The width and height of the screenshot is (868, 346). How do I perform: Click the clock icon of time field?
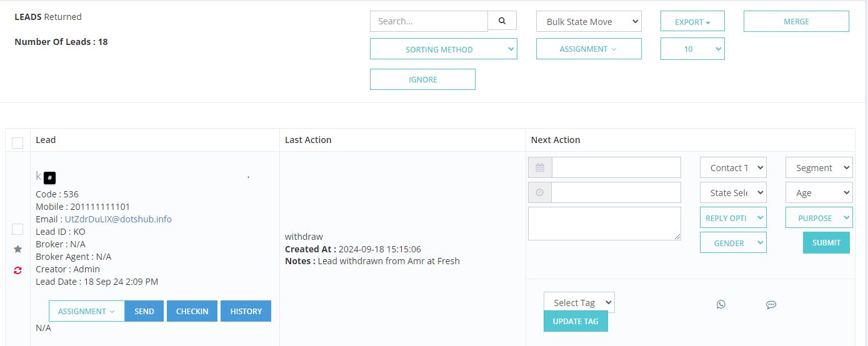[540, 192]
